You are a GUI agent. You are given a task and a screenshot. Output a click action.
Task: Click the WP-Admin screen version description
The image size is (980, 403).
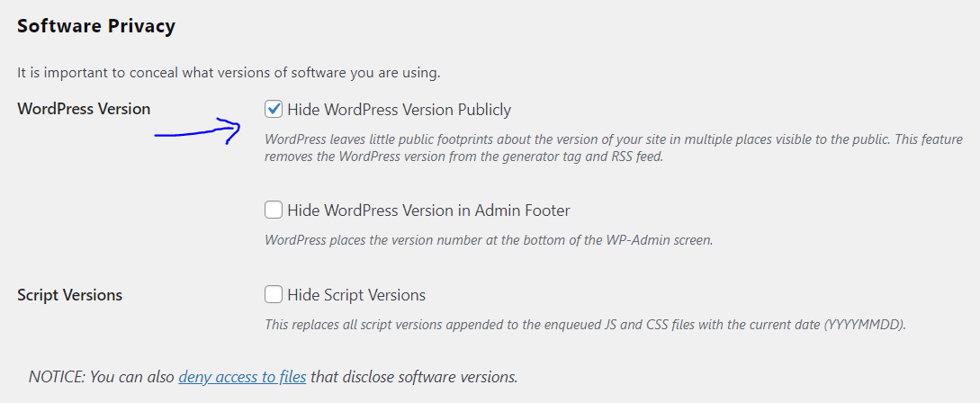pyautogui.click(x=489, y=240)
